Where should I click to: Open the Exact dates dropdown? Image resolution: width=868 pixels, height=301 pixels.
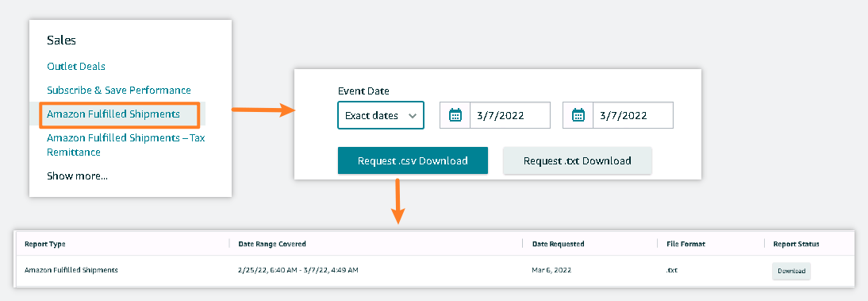381,115
